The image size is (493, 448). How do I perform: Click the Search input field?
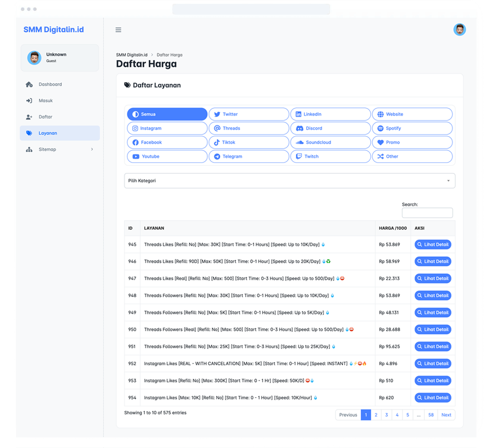tap(427, 213)
